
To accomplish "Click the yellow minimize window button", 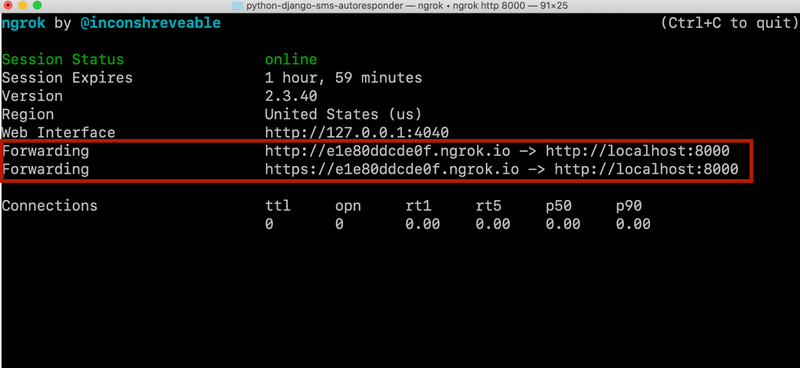I will (x=22, y=6).
